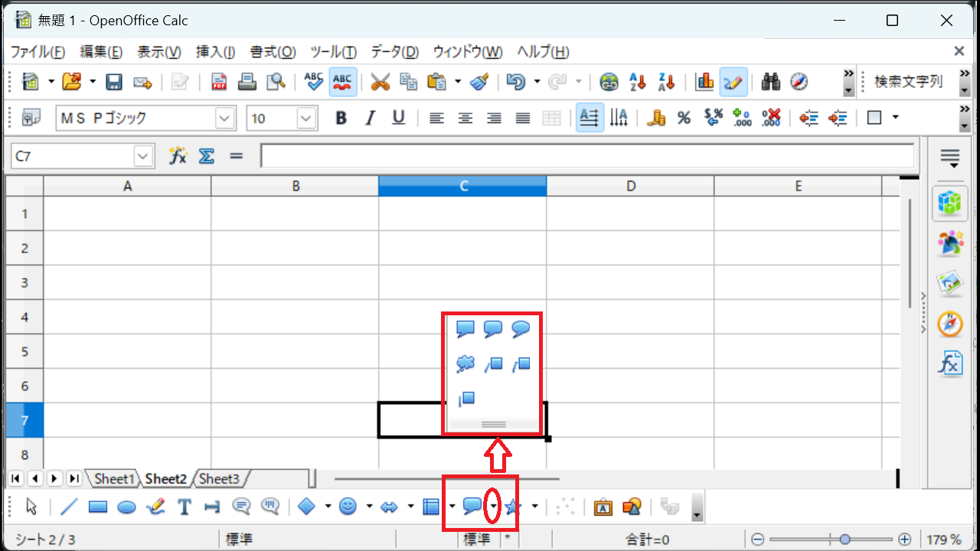980x551 pixels.
Task: Open the 挿入(I) menu
Action: (215, 52)
